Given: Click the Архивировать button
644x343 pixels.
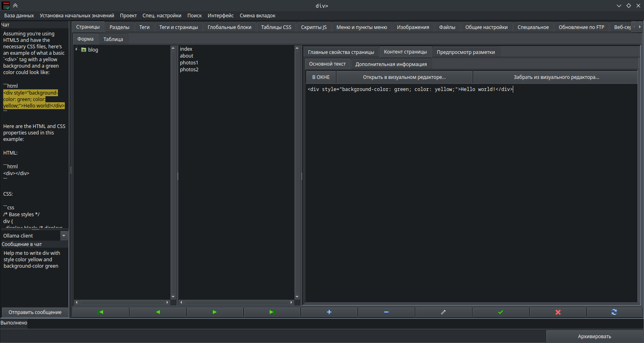Looking at the screenshot, I should point(594,336).
